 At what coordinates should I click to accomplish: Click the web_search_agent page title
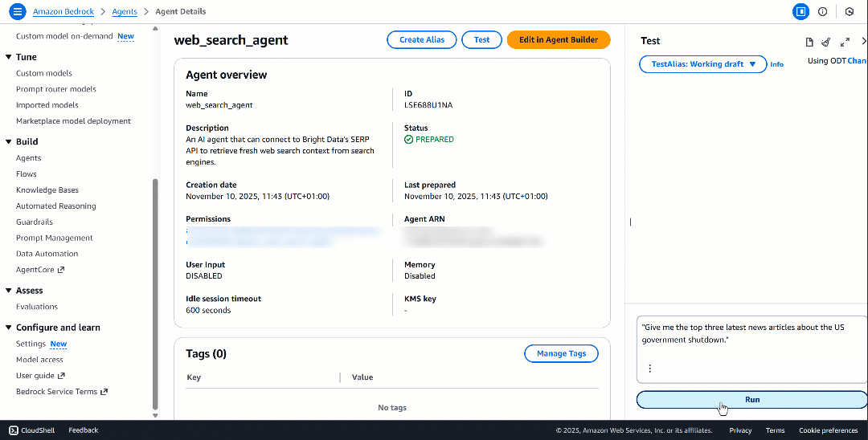pos(231,40)
